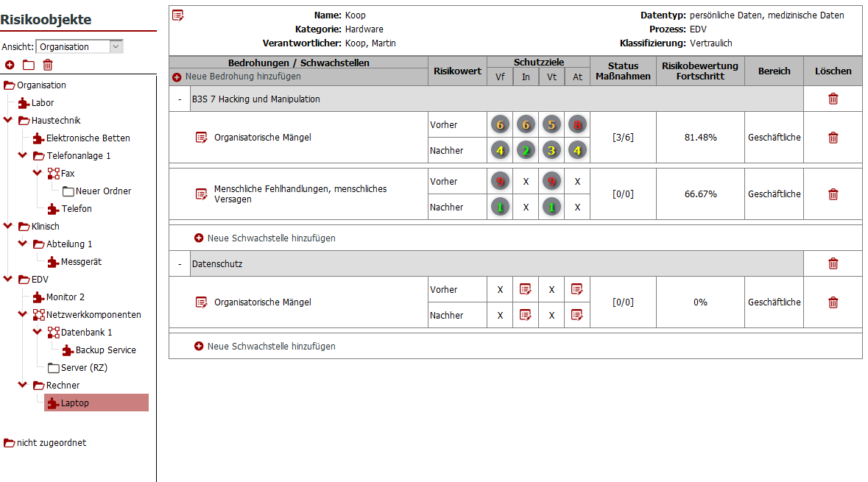Open the edit icon next to Organisatorische Mängel
The height and width of the screenshot is (482, 868).
200,137
